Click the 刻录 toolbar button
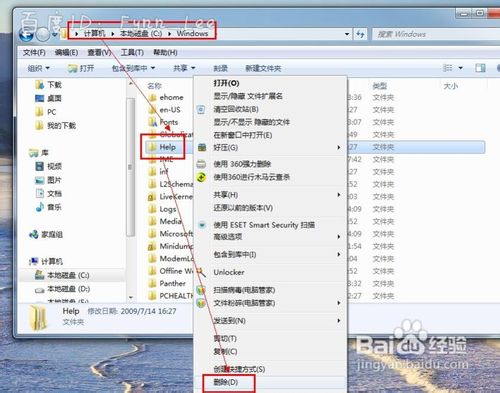The image size is (500, 393). click(x=220, y=68)
